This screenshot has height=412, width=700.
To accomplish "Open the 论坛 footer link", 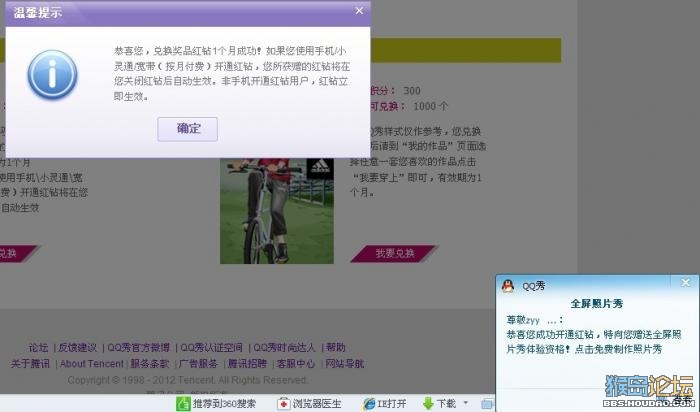I will [x=38, y=347].
